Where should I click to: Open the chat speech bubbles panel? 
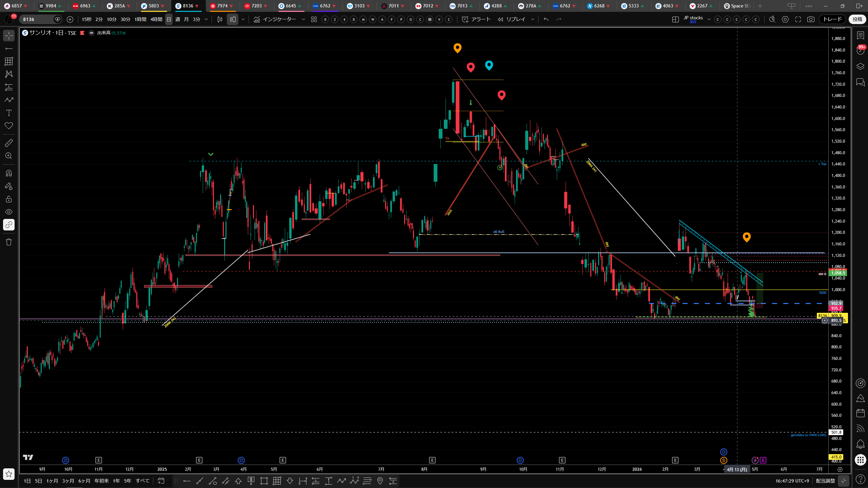pos(860,82)
